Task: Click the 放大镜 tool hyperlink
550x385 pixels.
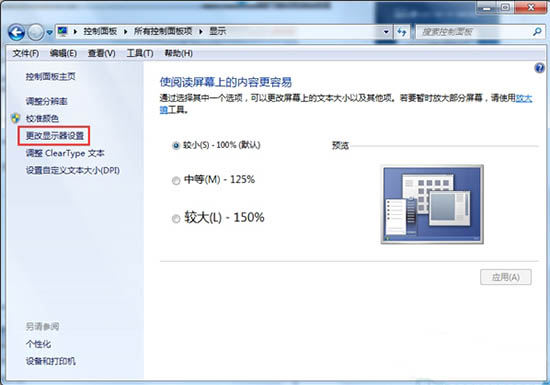Action: pyautogui.click(x=524, y=98)
